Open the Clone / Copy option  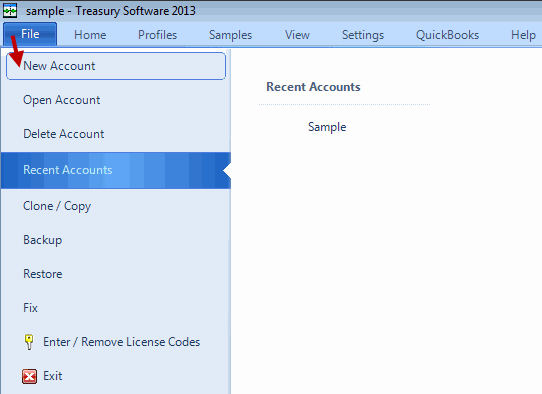click(x=116, y=206)
